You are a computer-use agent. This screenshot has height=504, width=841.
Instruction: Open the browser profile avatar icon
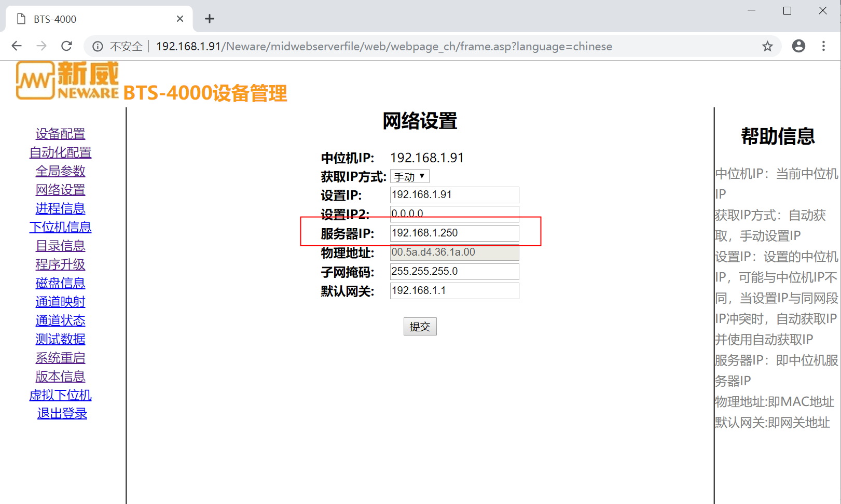tap(798, 46)
